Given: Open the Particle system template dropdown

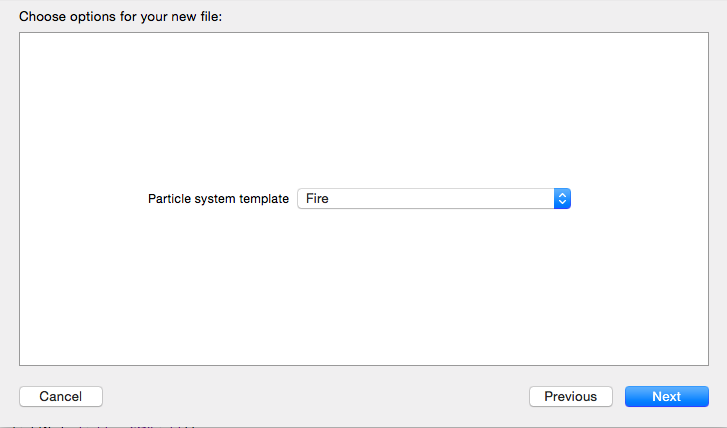Looking at the screenshot, I should click(x=434, y=199).
